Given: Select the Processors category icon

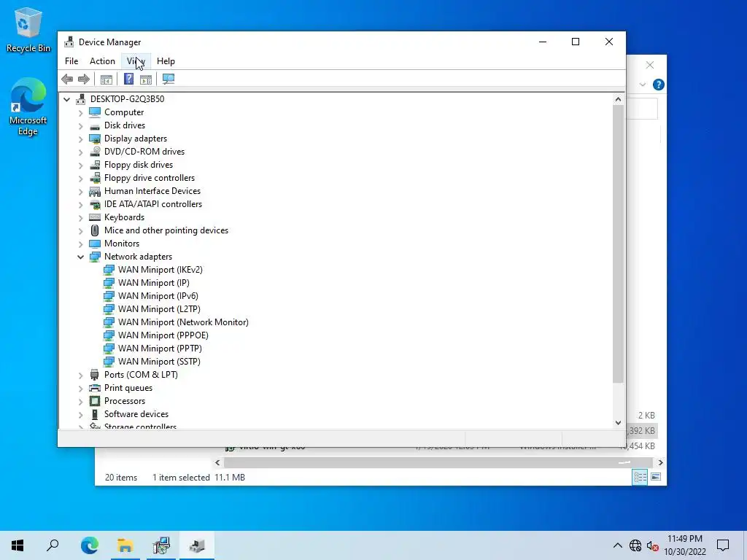Looking at the screenshot, I should click(95, 401).
